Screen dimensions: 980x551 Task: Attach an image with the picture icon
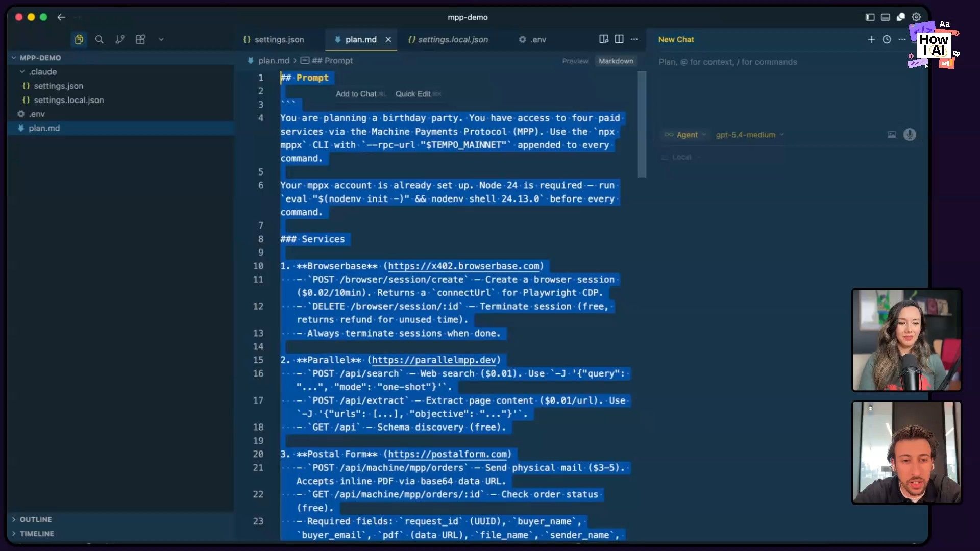(x=892, y=135)
